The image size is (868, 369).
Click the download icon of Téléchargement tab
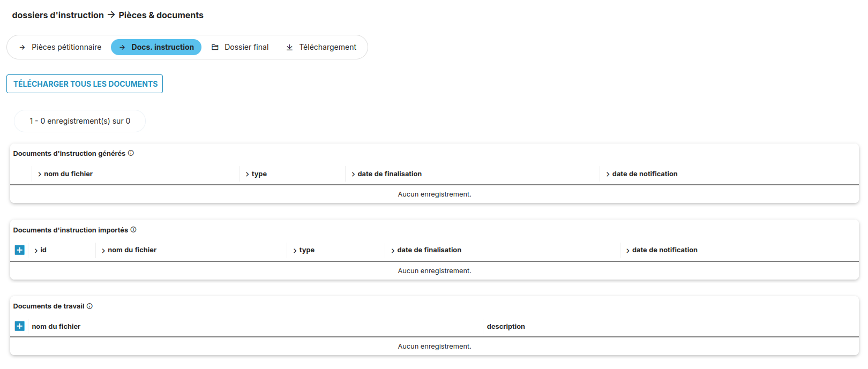point(289,47)
